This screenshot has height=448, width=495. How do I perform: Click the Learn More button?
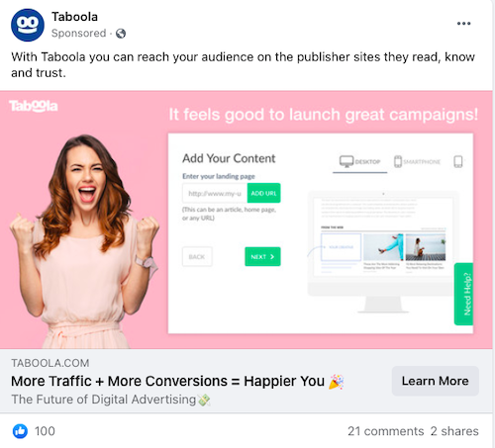pos(436,381)
